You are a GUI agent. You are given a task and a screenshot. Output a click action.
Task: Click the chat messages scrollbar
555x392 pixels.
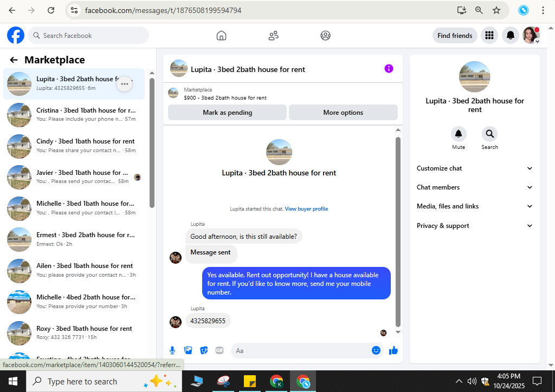[x=398, y=232]
